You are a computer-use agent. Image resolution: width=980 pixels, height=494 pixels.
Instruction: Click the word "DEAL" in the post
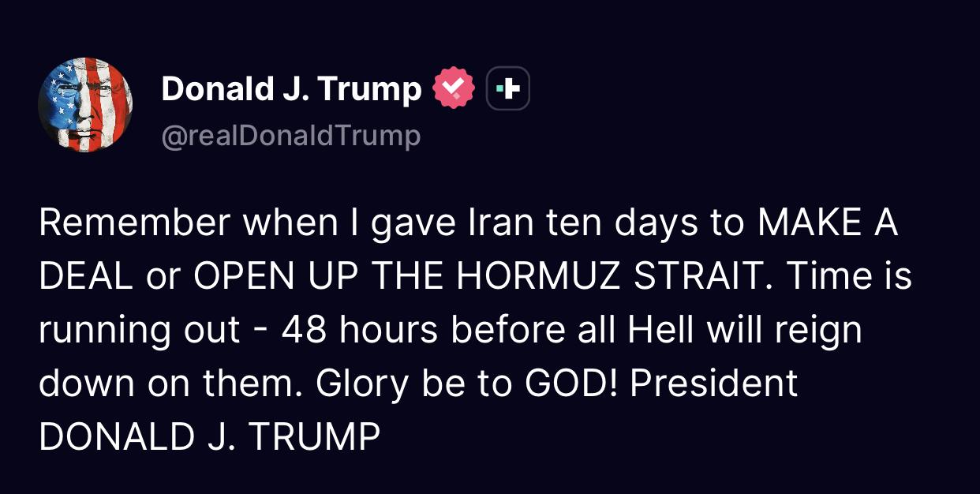coord(84,278)
